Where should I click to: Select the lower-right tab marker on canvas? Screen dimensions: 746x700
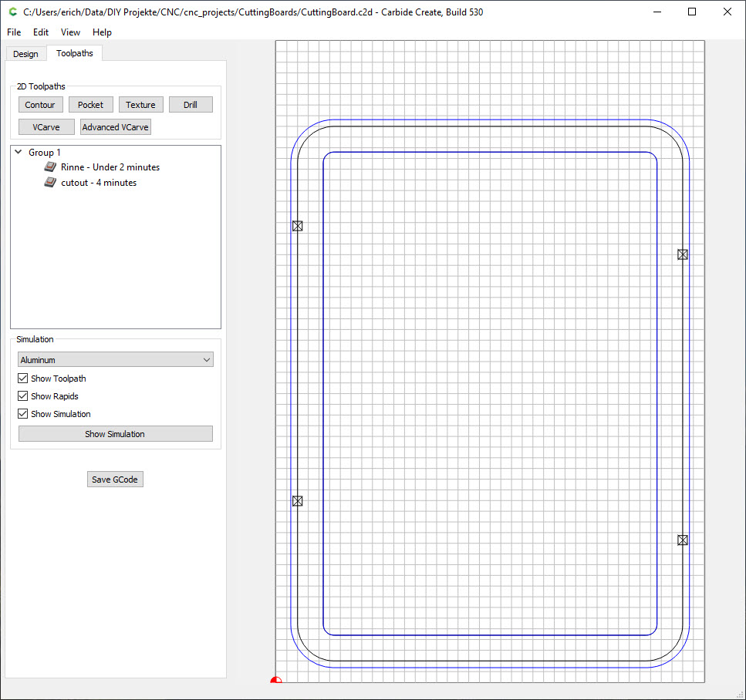[682, 540]
